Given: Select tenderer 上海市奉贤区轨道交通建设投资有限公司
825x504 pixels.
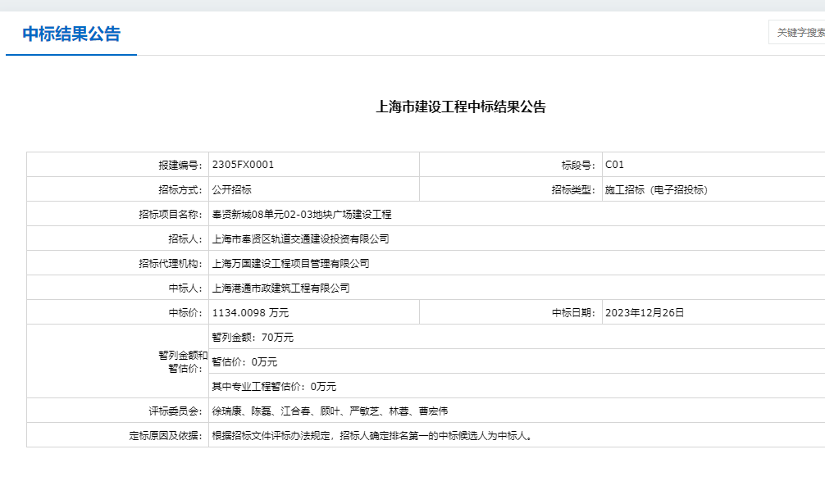Looking at the screenshot, I should 300,238.
